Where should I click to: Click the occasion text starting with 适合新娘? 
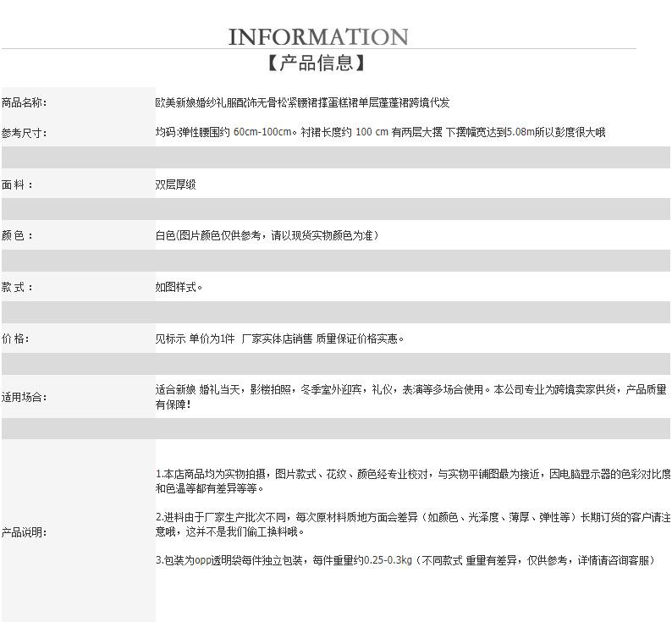[x=410, y=397]
